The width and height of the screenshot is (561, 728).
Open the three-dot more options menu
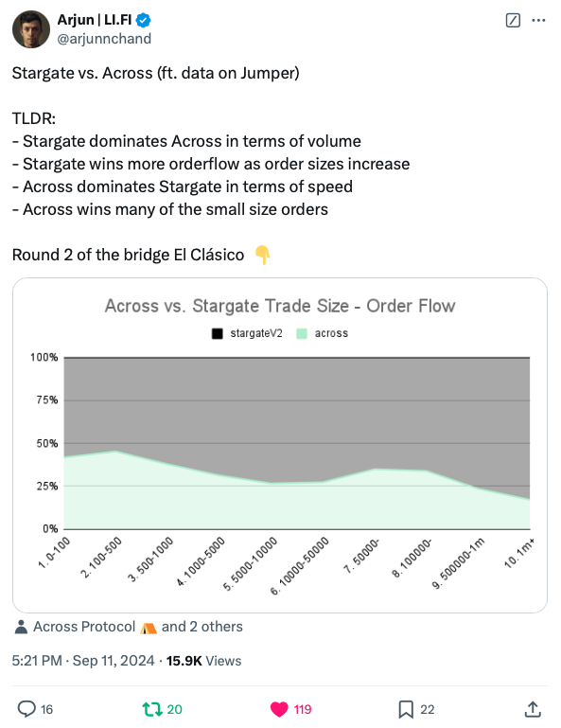[x=538, y=21]
